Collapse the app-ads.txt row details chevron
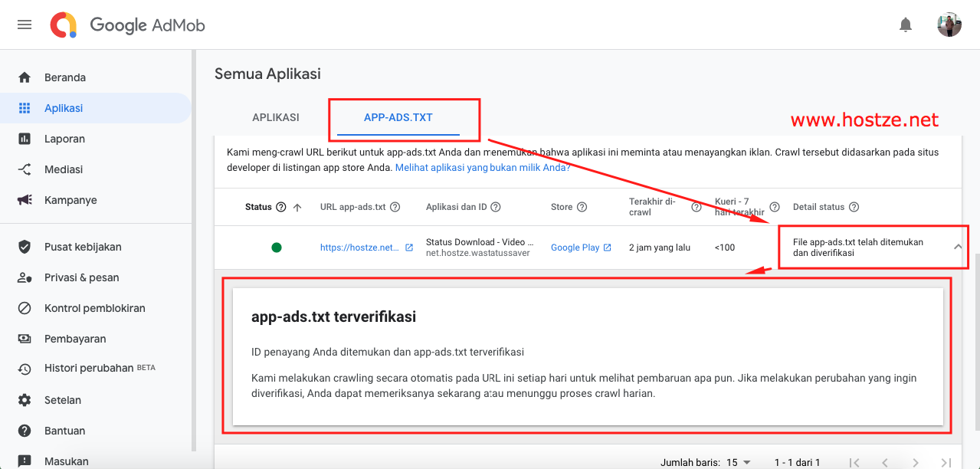This screenshot has height=469, width=980. 958,247
